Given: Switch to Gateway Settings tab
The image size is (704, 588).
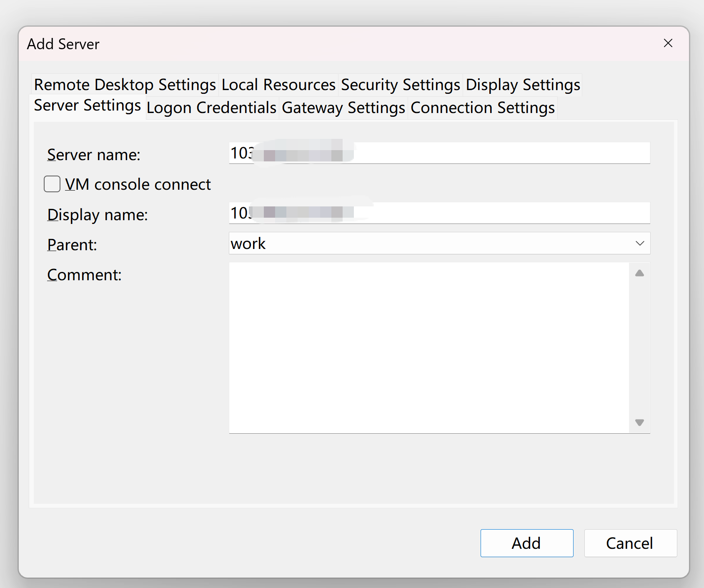Looking at the screenshot, I should (343, 108).
